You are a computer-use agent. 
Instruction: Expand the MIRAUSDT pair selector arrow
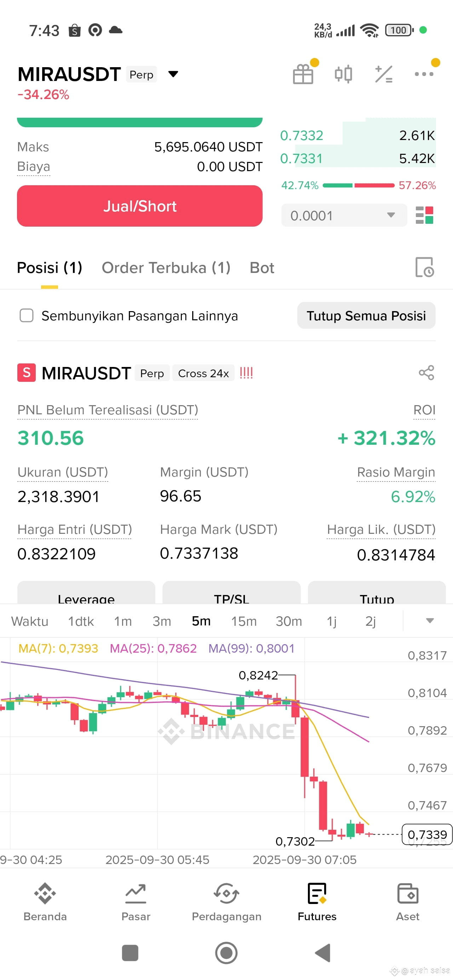tap(173, 74)
